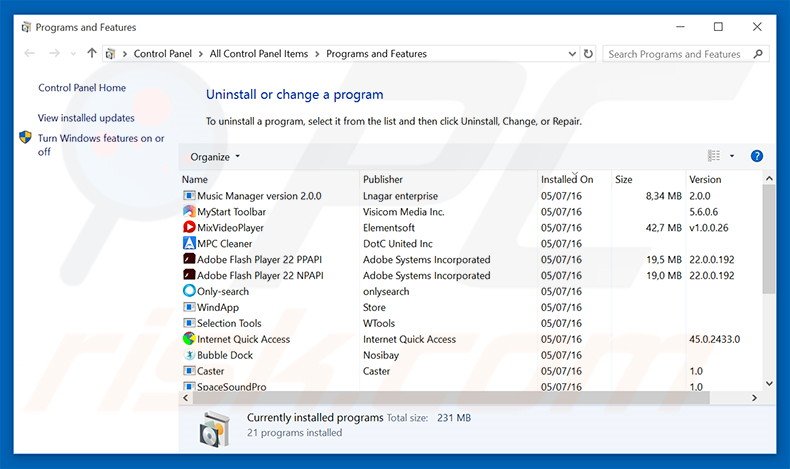Click the vertical scrollbar thumb
Screen dimensions: 790x469
point(768,239)
